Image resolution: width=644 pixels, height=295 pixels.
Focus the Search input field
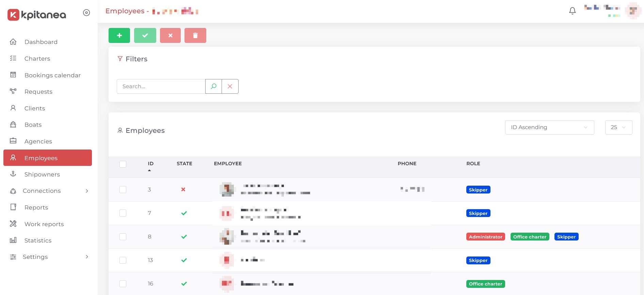point(161,86)
